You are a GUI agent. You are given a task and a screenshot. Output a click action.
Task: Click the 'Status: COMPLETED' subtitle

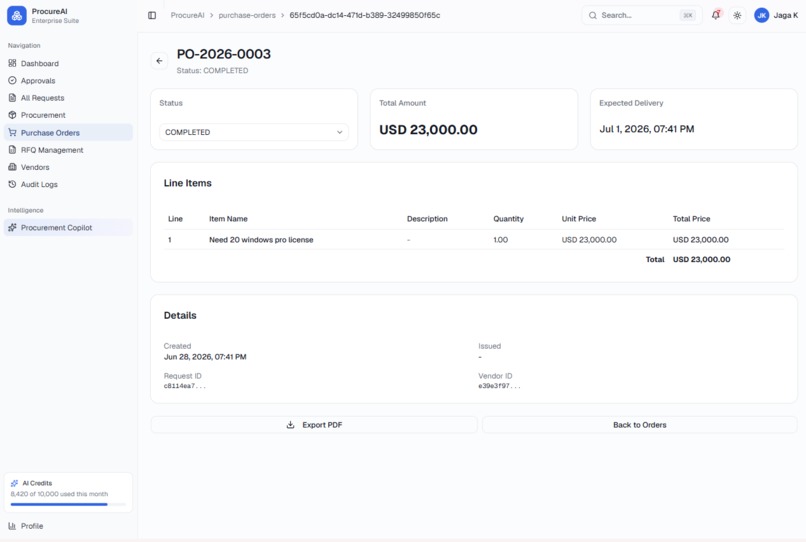(x=212, y=70)
